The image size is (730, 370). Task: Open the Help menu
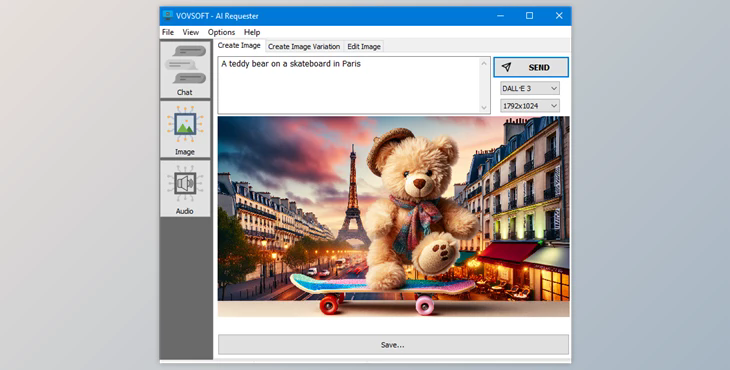pyautogui.click(x=252, y=32)
